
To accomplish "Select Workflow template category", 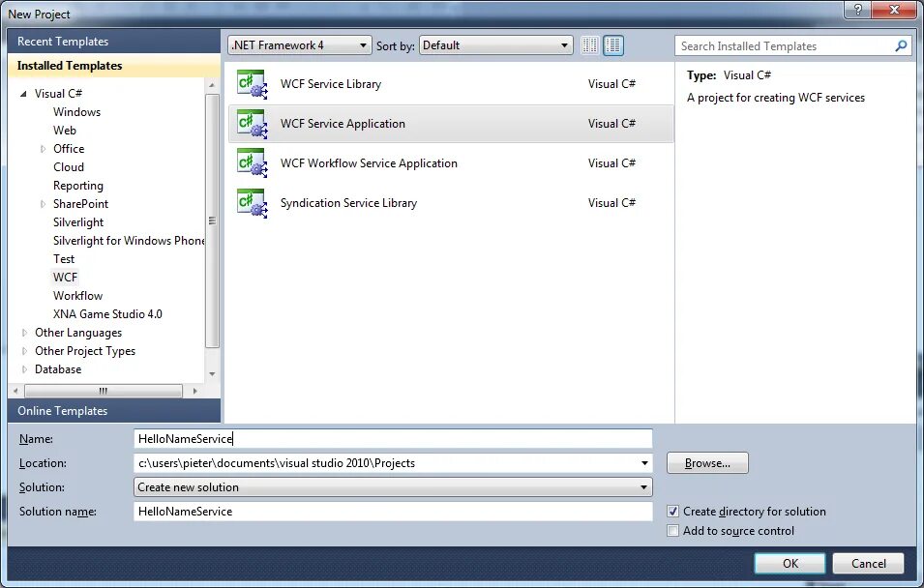I will pos(77,296).
